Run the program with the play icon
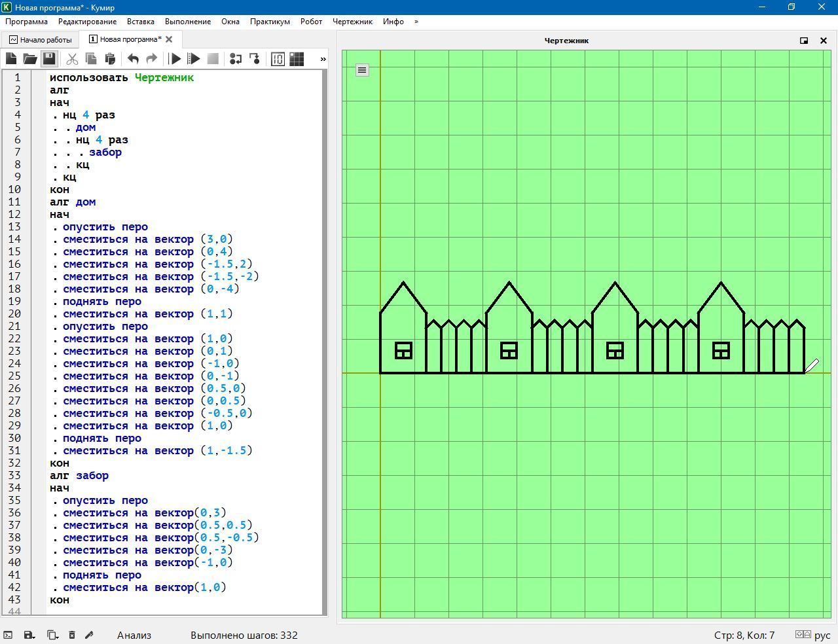The width and height of the screenshot is (838, 644). click(175, 59)
